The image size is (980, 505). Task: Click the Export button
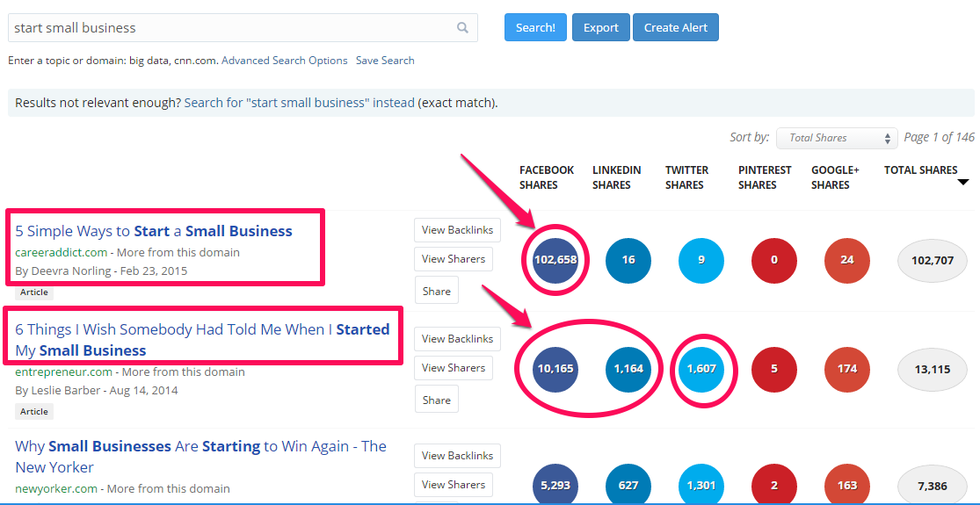600,27
